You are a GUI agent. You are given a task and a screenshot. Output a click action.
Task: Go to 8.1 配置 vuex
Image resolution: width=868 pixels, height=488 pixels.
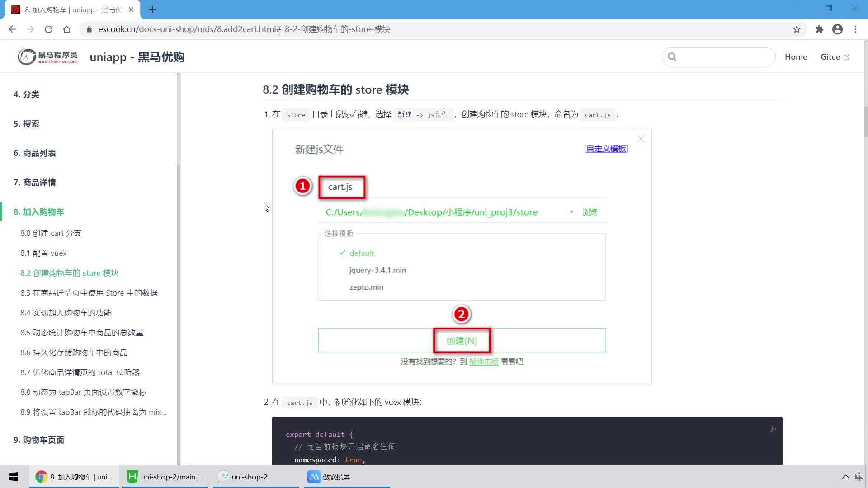43,253
